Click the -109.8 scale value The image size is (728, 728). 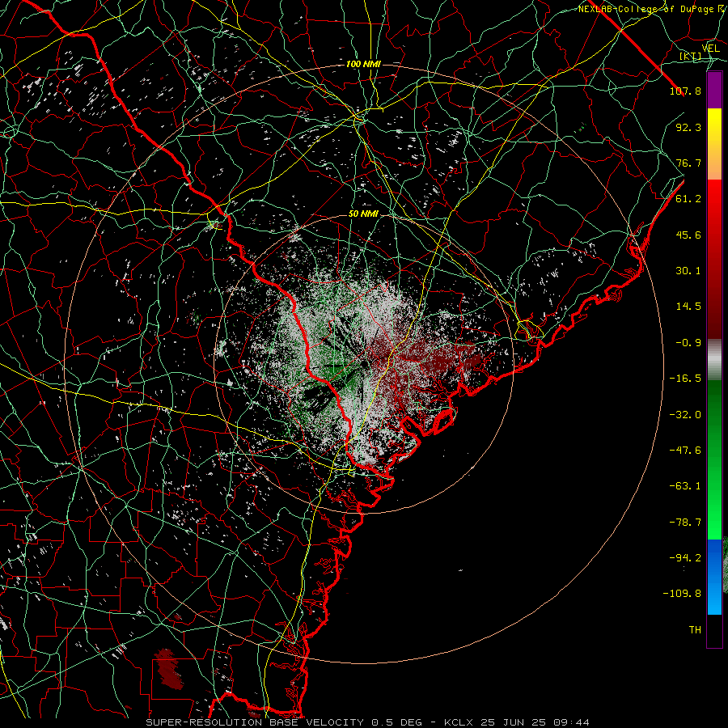point(682,594)
